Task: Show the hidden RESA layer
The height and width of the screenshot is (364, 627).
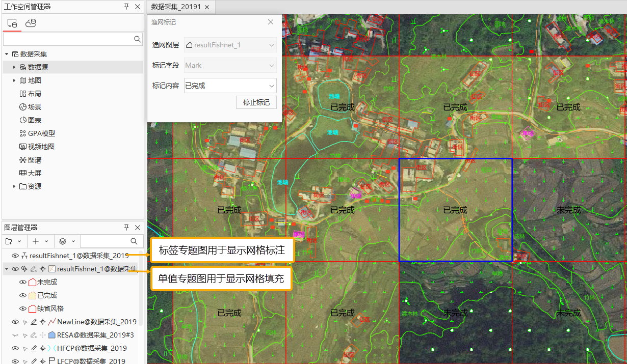Action: click(x=15, y=335)
